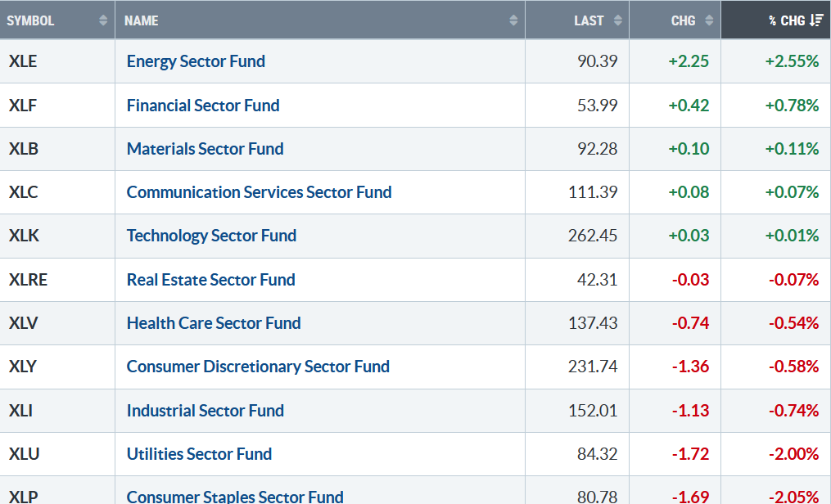
Task: Click the sort arrows in the SYMBOL column
Action: coord(103,20)
